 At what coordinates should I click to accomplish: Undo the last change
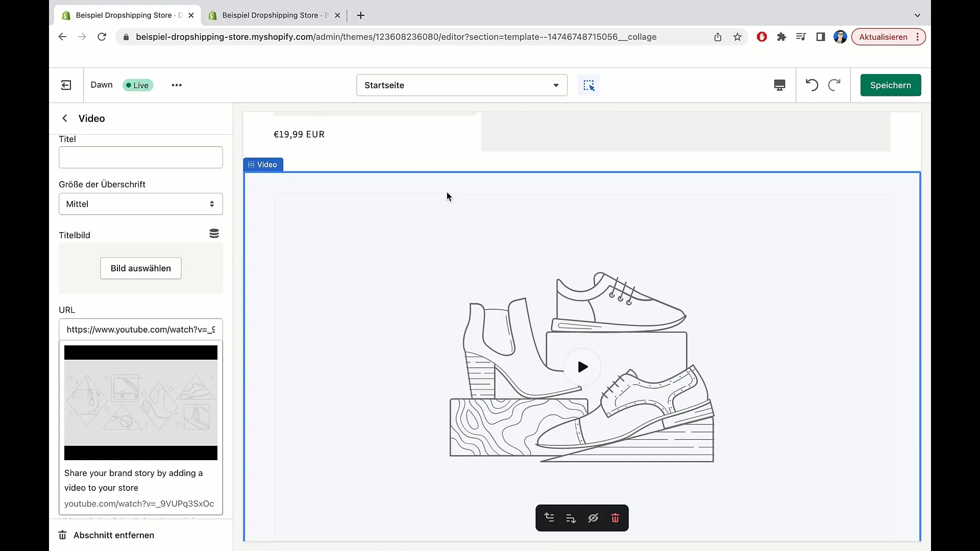812,85
